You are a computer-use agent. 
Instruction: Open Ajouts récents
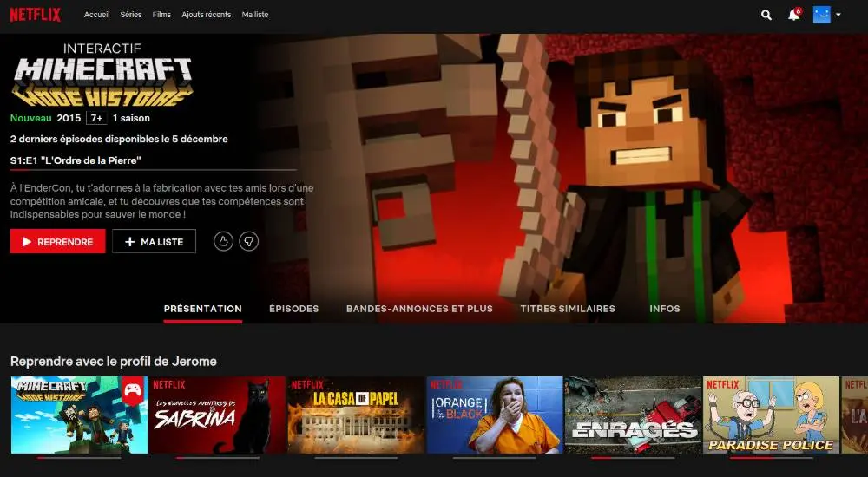click(207, 15)
